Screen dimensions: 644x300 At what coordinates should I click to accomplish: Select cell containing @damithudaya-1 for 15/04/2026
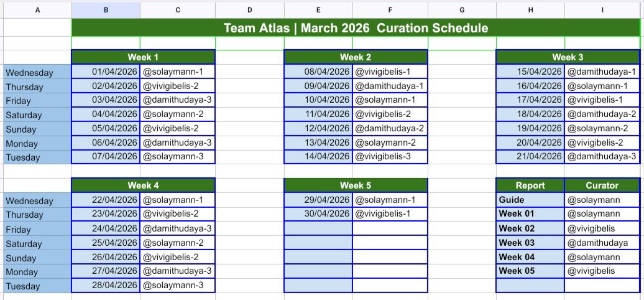coord(602,72)
